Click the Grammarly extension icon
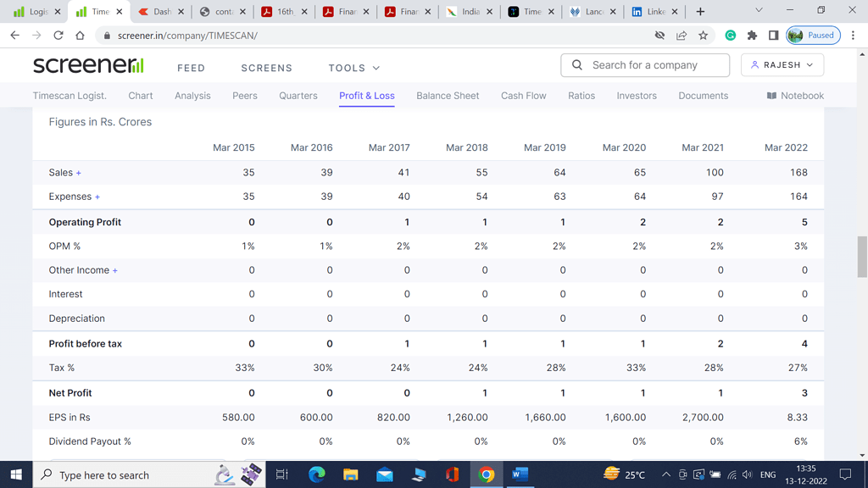This screenshot has height=488, width=868. click(730, 36)
